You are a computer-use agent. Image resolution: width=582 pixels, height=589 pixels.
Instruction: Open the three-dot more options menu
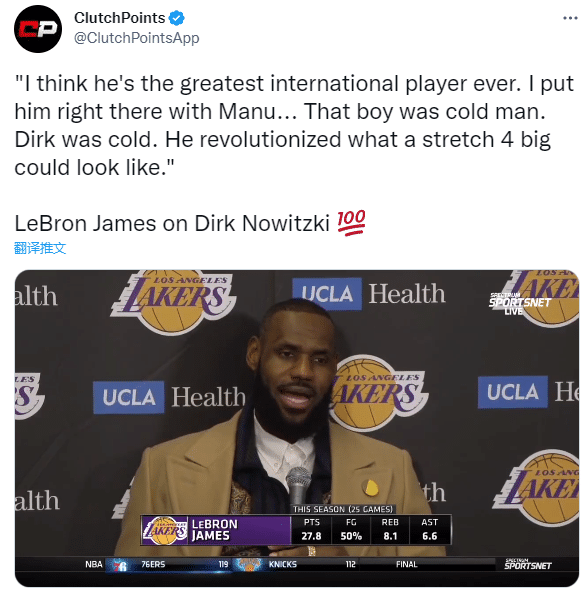coord(570,18)
